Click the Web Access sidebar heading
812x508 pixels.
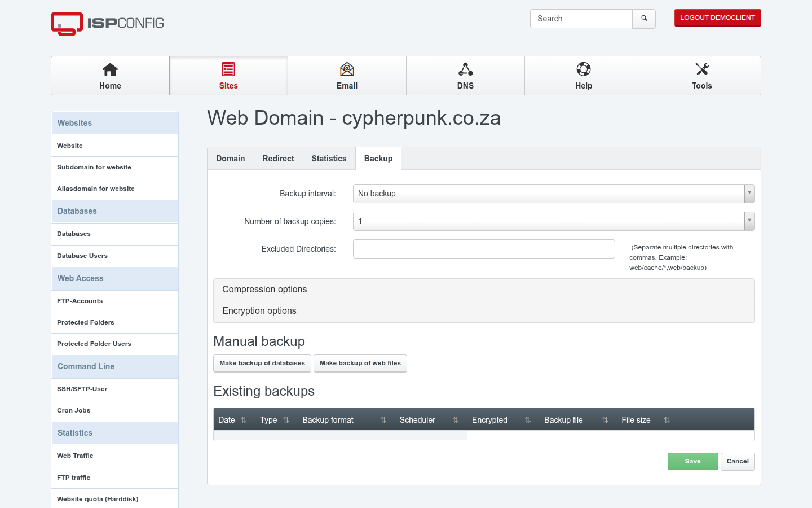[115, 278]
